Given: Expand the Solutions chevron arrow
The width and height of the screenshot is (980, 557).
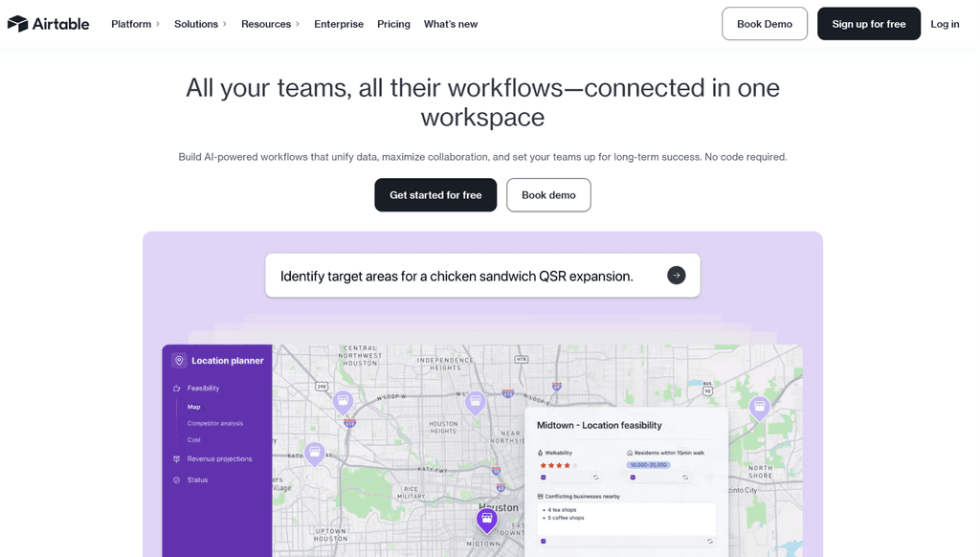Looking at the screenshot, I should (224, 24).
